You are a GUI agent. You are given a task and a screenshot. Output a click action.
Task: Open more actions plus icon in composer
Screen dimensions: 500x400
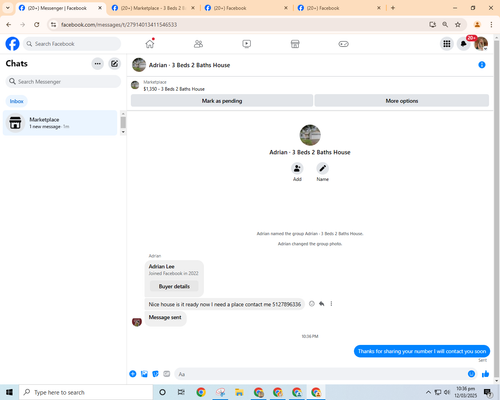pyautogui.click(x=133, y=374)
